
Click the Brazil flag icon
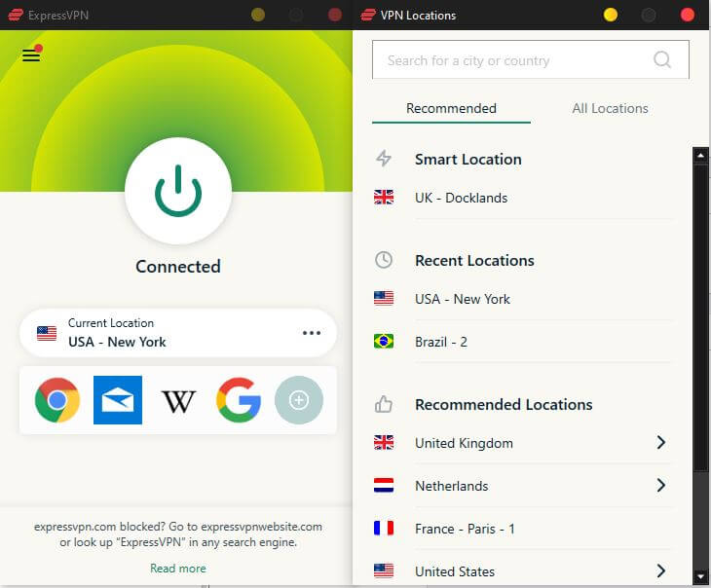(x=384, y=341)
